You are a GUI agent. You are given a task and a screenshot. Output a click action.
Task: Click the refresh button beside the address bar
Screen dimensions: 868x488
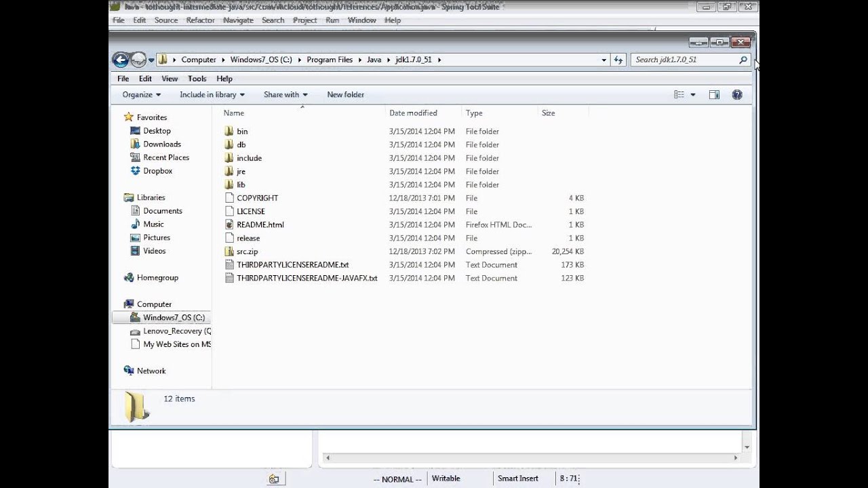618,60
